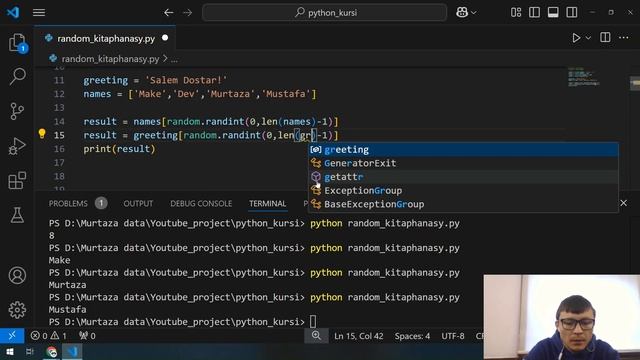Click the ports forwarded status indicator

(x=87, y=336)
